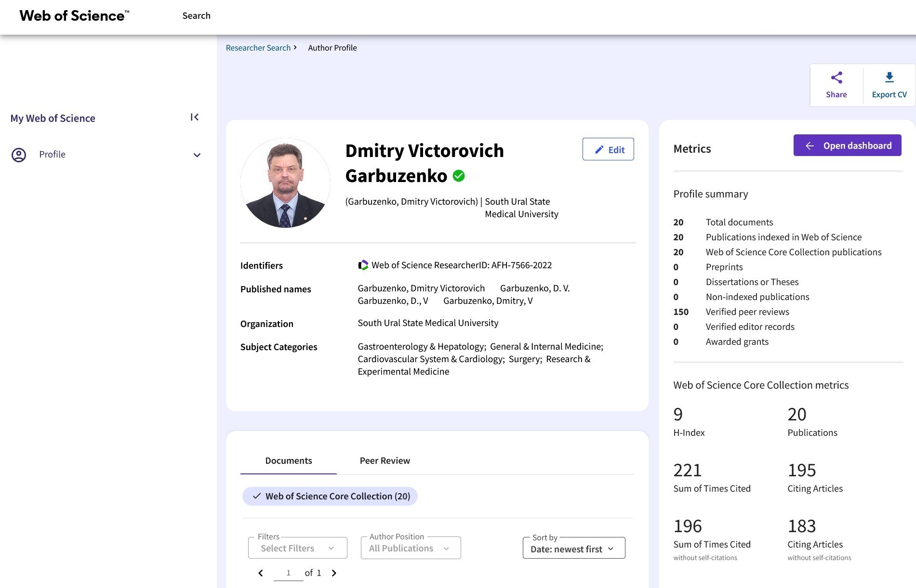
Task: Click the Citing Articles value 195
Action: tap(802, 470)
